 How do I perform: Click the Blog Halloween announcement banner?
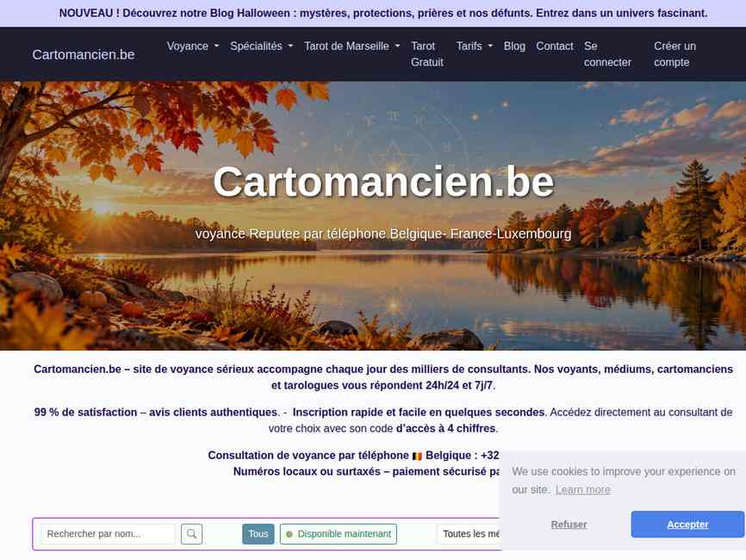(383, 13)
